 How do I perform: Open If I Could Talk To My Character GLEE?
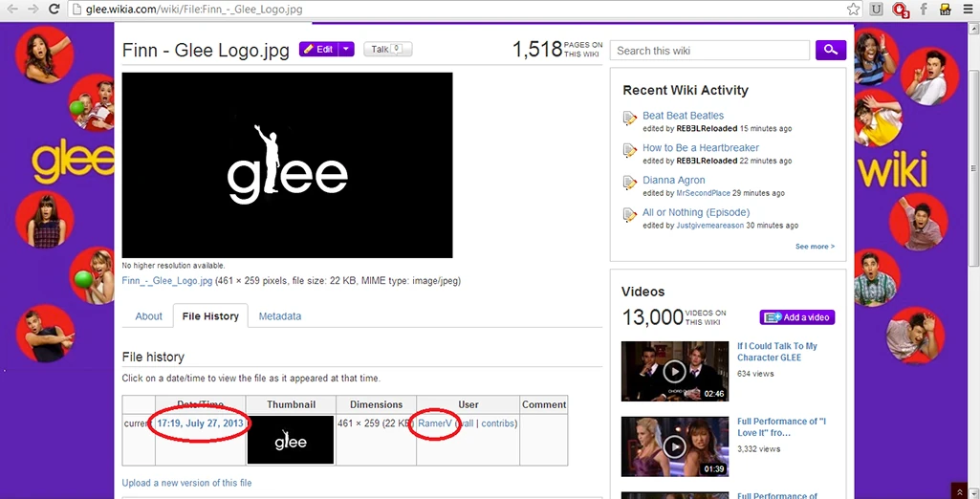click(x=777, y=352)
